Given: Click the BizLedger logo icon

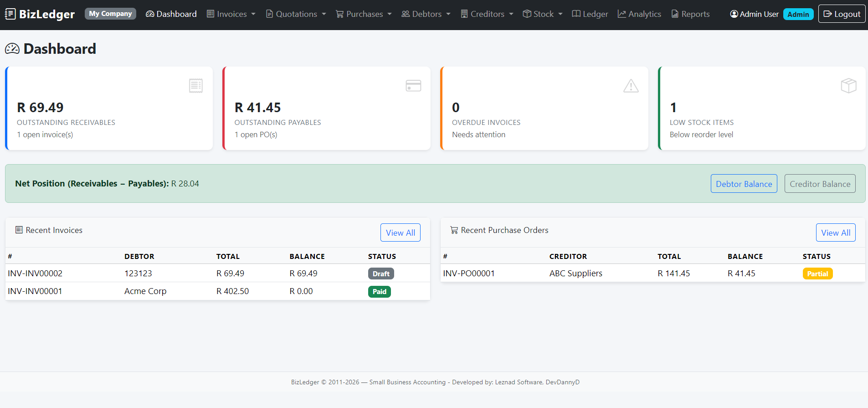Looking at the screenshot, I should tap(10, 14).
